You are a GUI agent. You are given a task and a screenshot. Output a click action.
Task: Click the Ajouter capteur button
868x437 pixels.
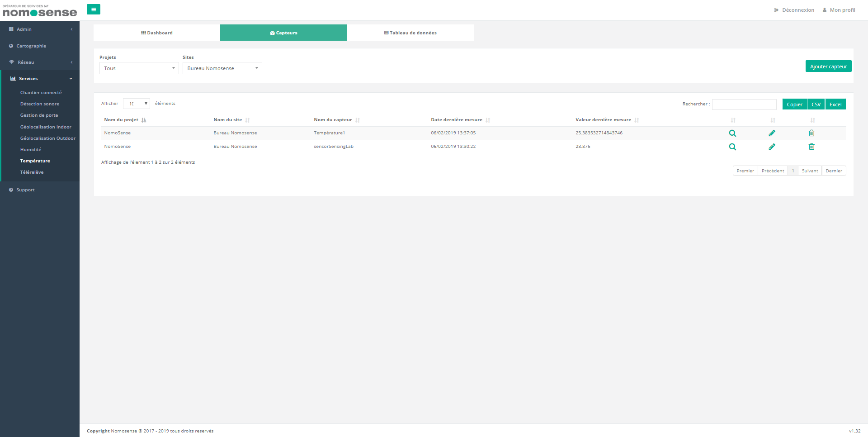pyautogui.click(x=828, y=66)
